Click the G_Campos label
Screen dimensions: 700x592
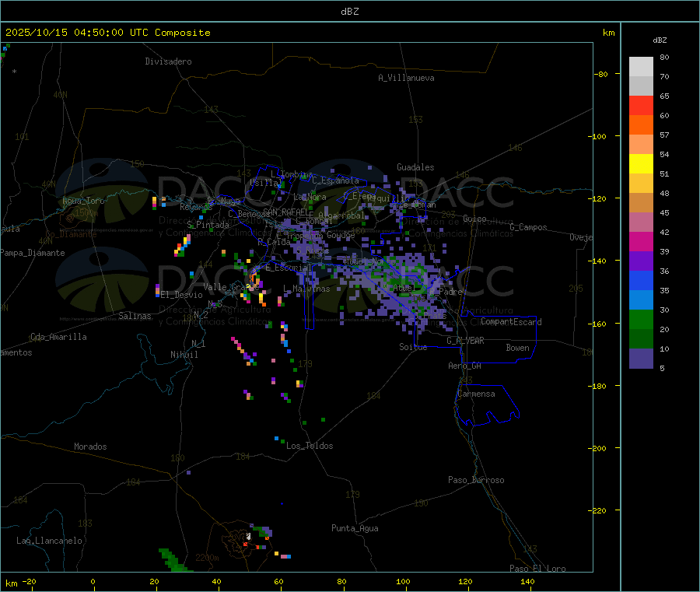(x=528, y=227)
